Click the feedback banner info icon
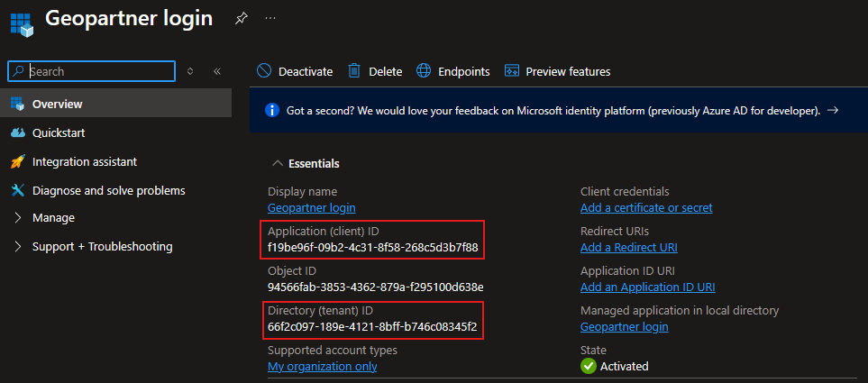This screenshot has width=868, height=383. pyautogui.click(x=272, y=110)
